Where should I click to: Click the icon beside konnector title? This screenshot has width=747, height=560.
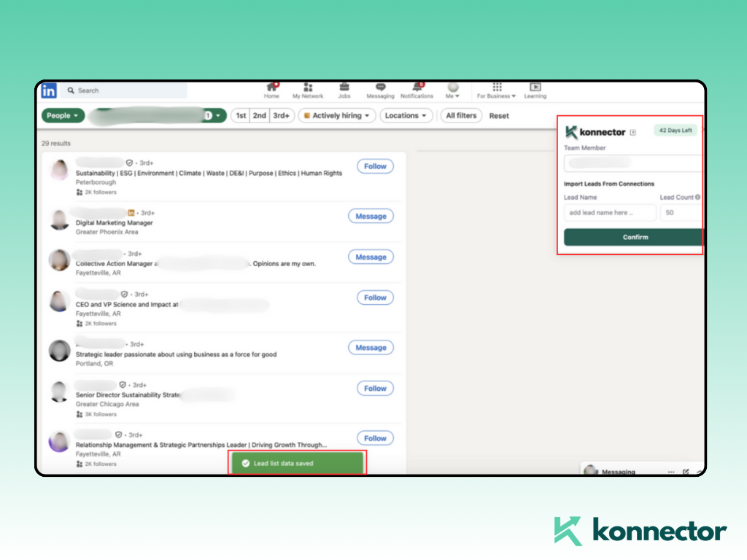(x=633, y=133)
